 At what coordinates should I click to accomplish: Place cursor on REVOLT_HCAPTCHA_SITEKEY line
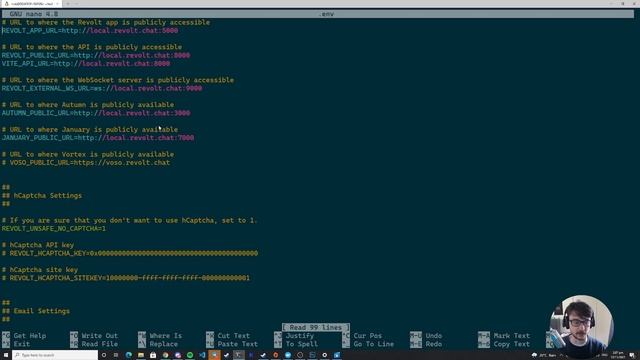126,278
